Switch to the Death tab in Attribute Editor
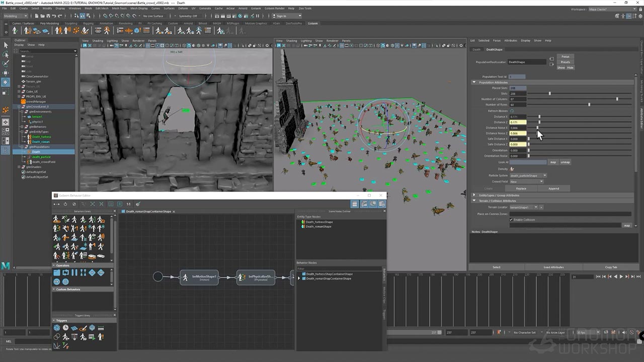 [x=476, y=49]
